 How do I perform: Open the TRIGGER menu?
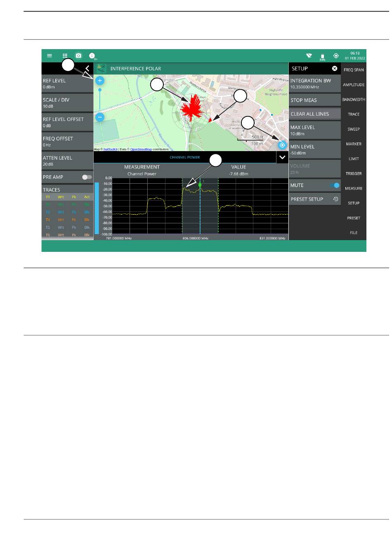pyautogui.click(x=354, y=174)
